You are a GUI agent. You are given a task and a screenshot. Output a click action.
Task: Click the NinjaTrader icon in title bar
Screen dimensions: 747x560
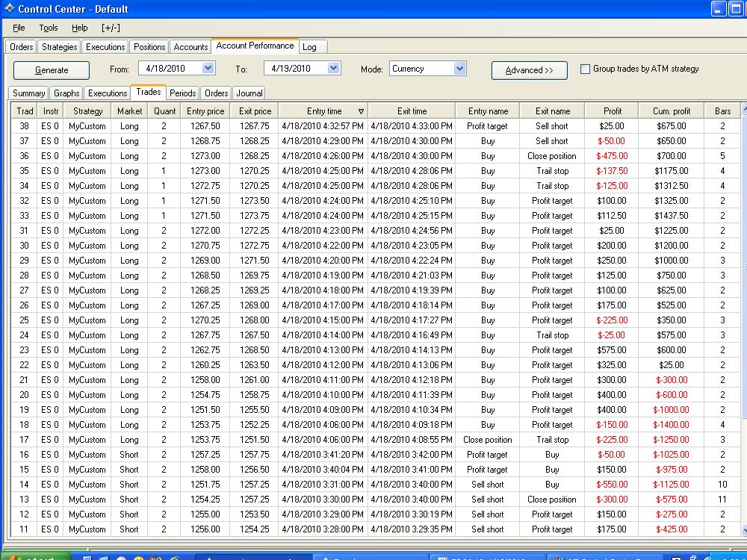[8, 9]
